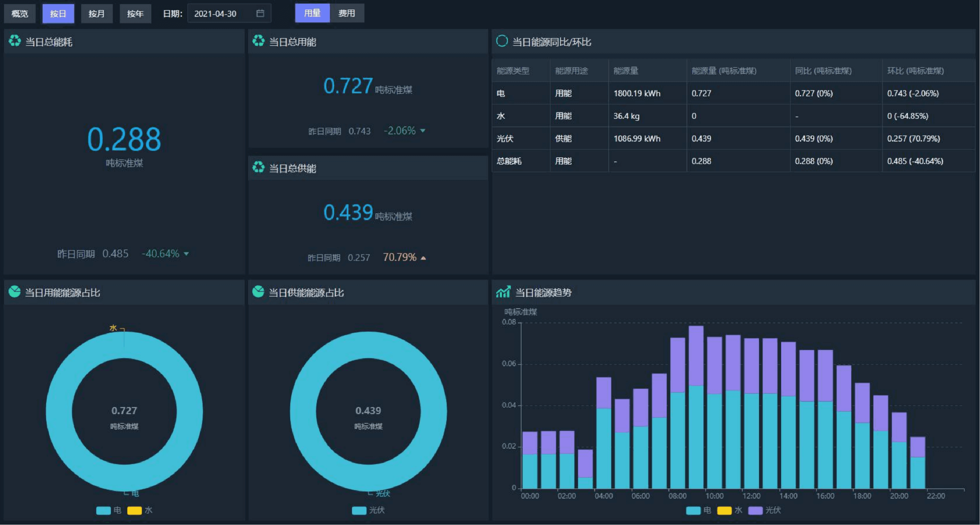Click pie icon beside 当日用能能源占比 title
Image resolution: width=980 pixels, height=525 pixels.
tap(14, 292)
